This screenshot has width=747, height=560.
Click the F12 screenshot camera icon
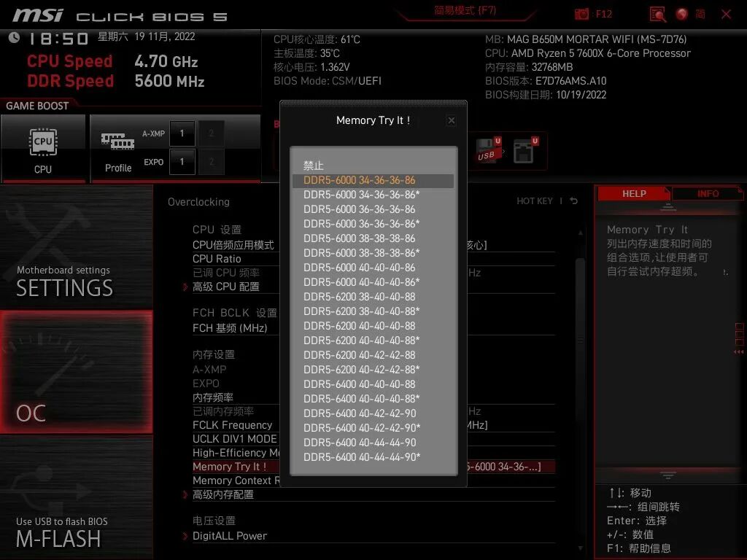point(581,14)
